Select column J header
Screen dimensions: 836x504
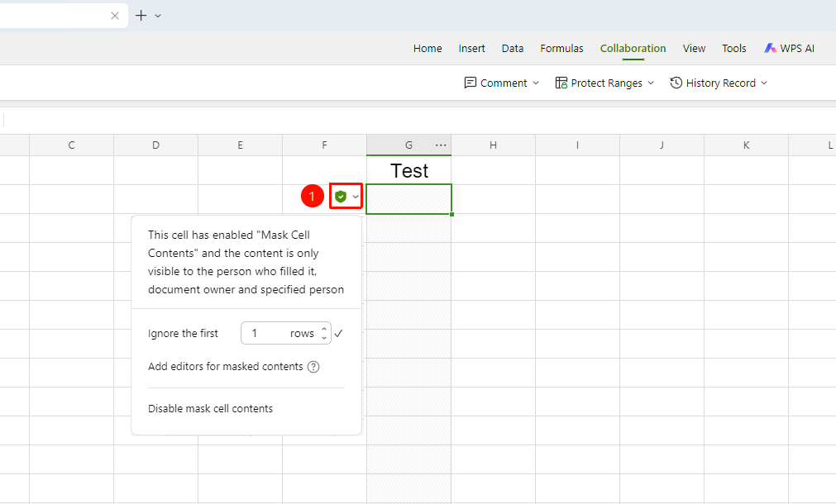662,145
